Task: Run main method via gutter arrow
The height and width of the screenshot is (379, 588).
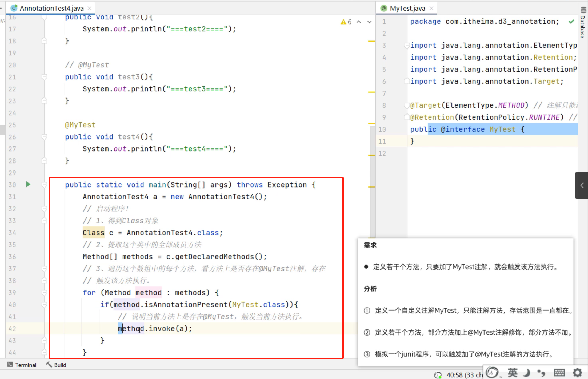Action: [28, 184]
